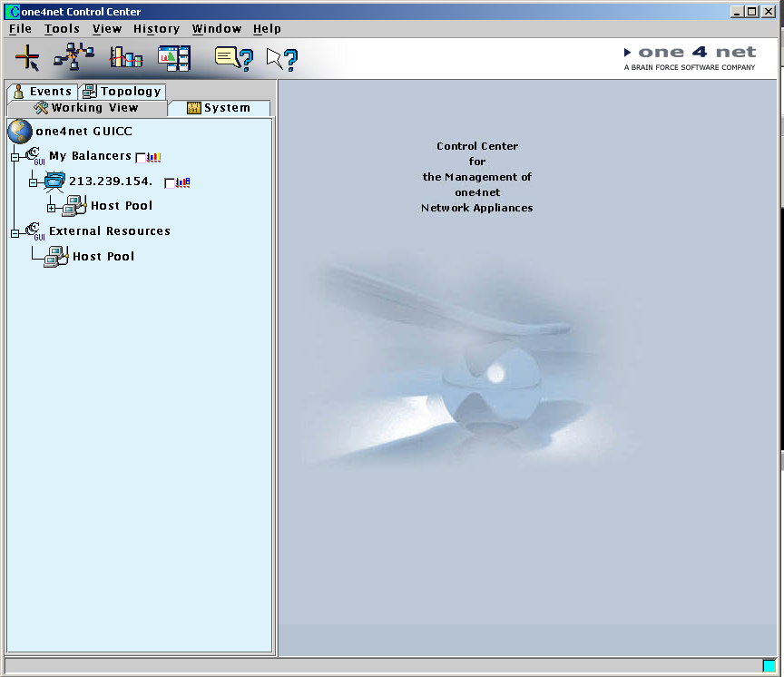The width and height of the screenshot is (784, 677).
Task: Open the Window menu
Action: 217,29
